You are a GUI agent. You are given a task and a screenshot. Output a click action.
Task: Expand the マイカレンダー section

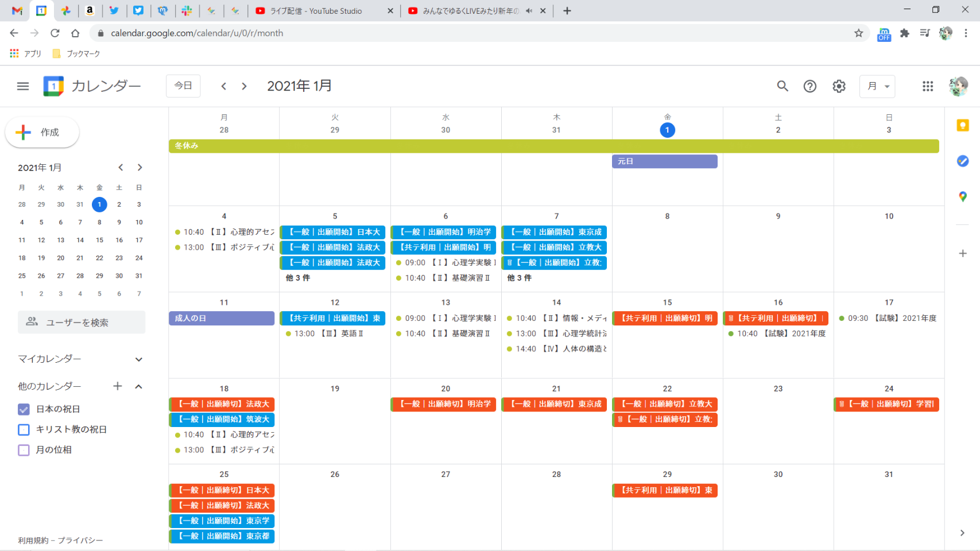click(x=138, y=359)
